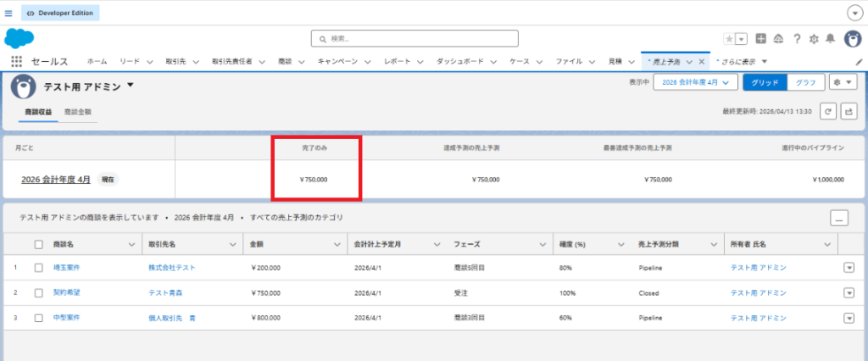Open the 商談 navigation tab
868x361 pixels.
click(x=285, y=62)
